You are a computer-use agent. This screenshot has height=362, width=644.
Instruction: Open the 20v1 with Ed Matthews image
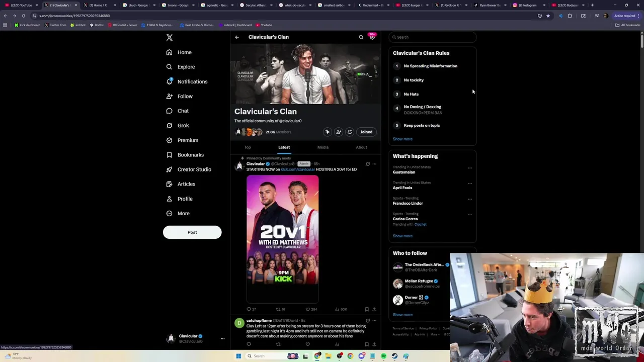click(x=282, y=239)
